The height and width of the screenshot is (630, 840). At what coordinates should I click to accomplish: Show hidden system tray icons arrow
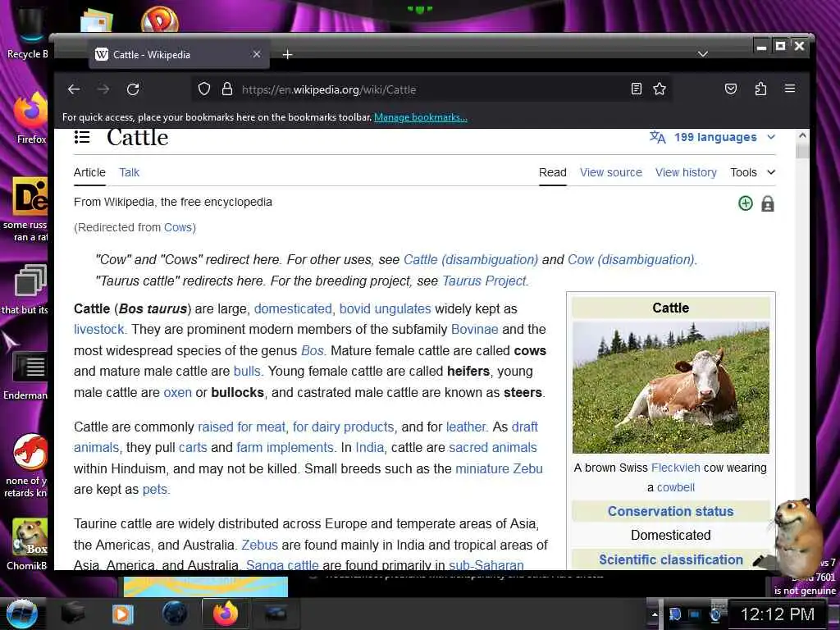point(655,614)
